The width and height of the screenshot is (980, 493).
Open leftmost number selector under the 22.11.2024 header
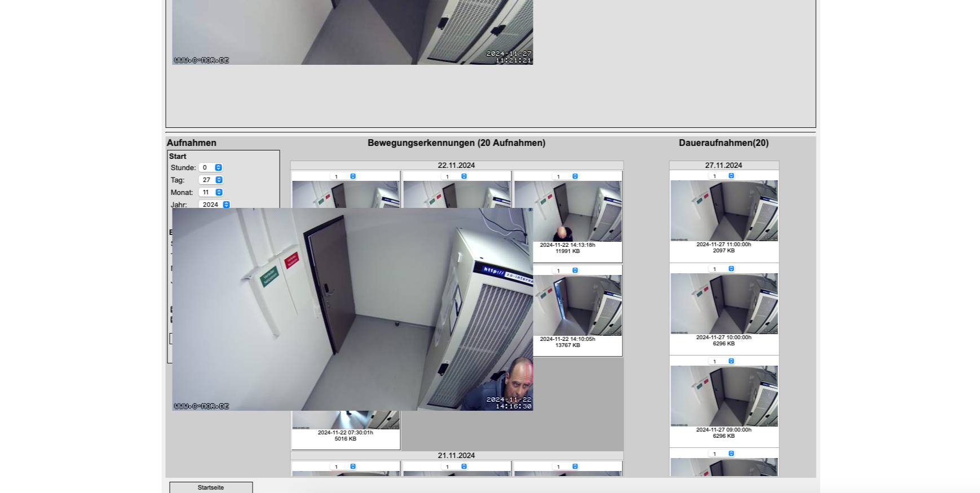[345, 176]
